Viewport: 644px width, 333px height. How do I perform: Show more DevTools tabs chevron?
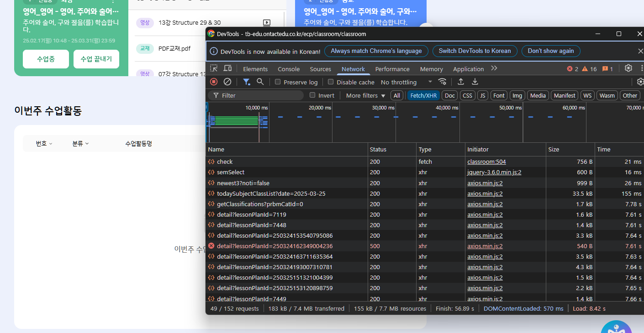click(x=494, y=68)
